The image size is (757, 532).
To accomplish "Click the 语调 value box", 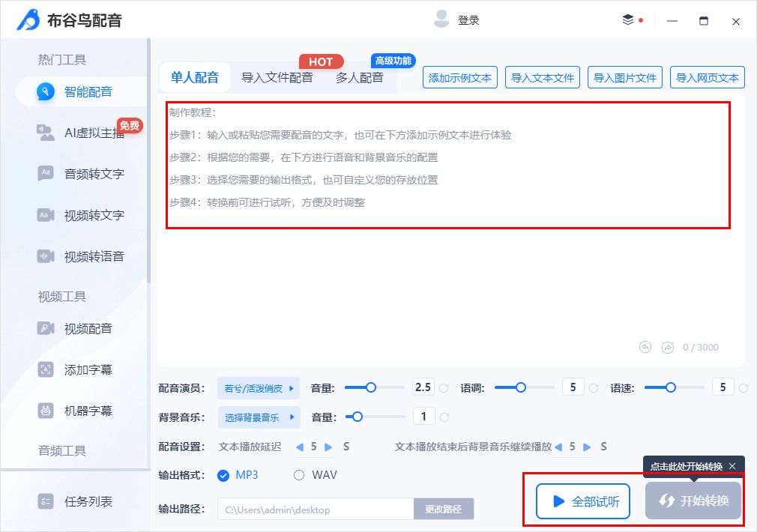I will [x=573, y=387].
